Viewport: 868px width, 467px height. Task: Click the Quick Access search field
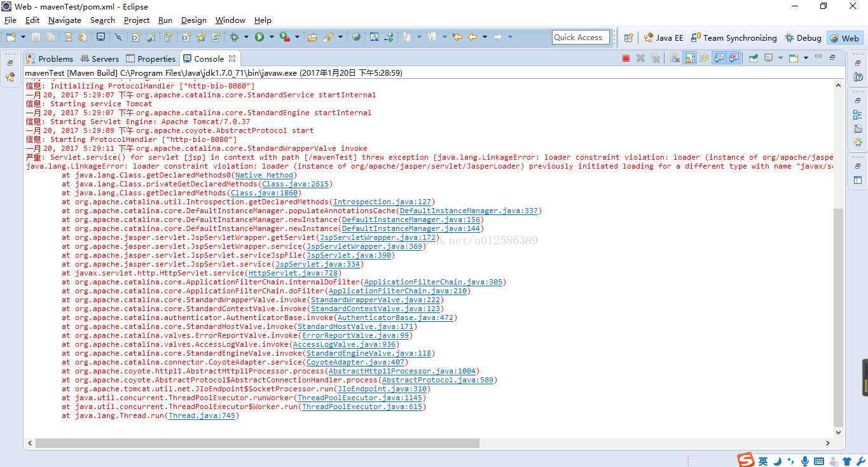(581, 38)
